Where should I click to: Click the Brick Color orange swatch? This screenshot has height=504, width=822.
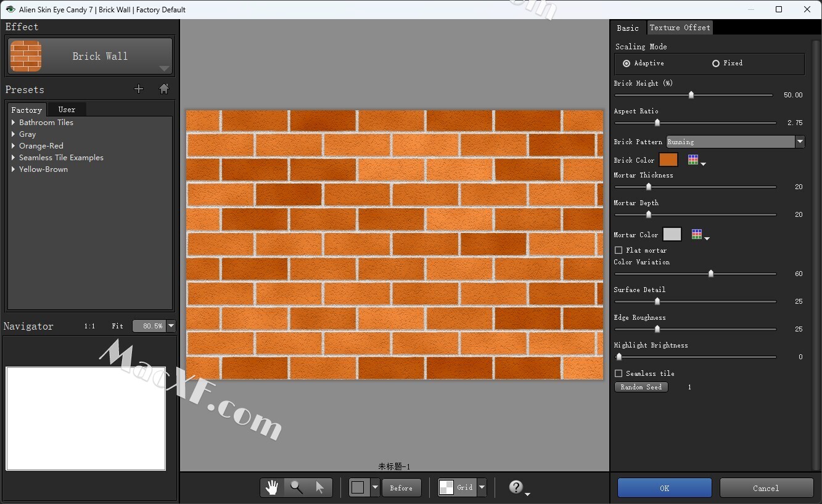click(x=668, y=160)
